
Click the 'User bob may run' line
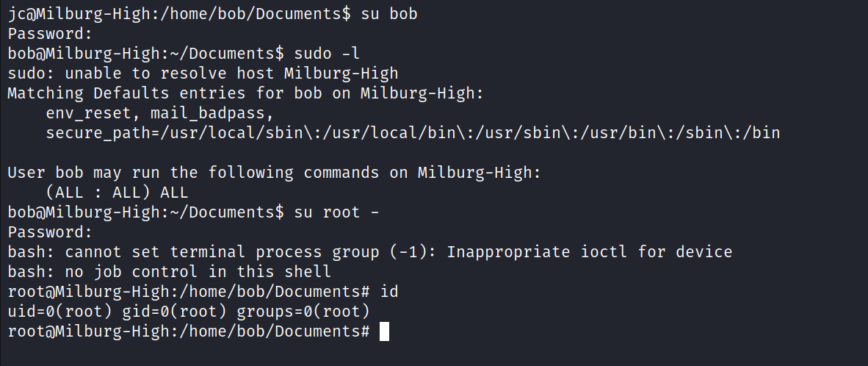pos(273,173)
